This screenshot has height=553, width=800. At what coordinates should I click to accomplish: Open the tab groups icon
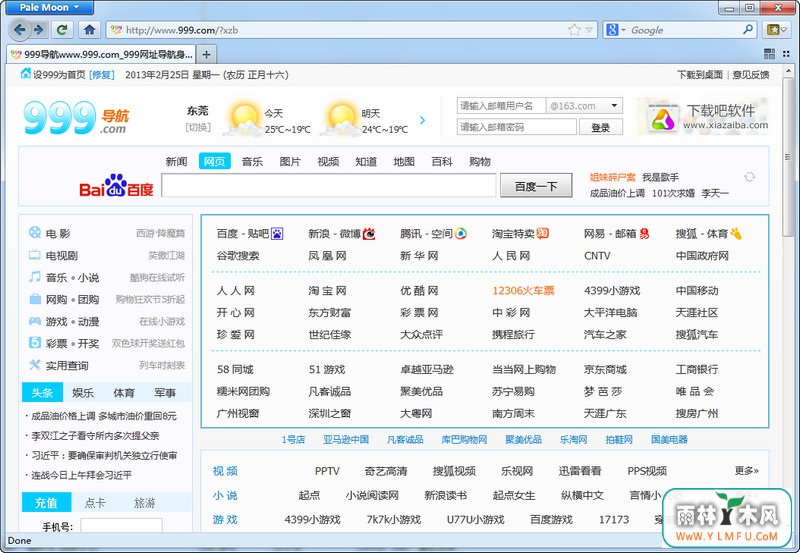(769, 54)
